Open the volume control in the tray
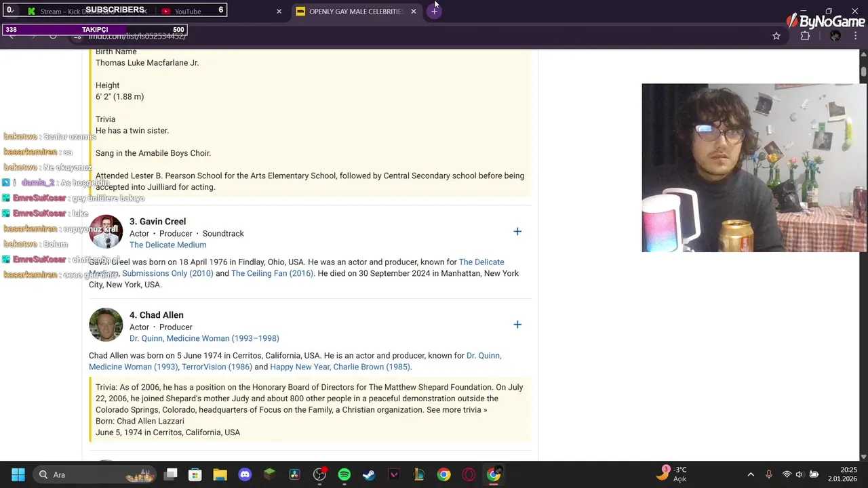The height and width of the screenshot is (488, 868). [800, 474]
